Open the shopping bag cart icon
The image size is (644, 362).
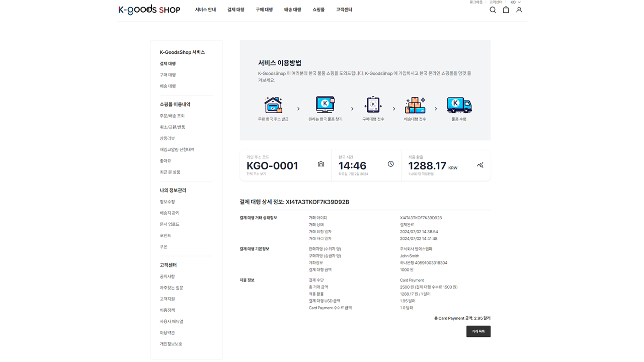(506, 10)
